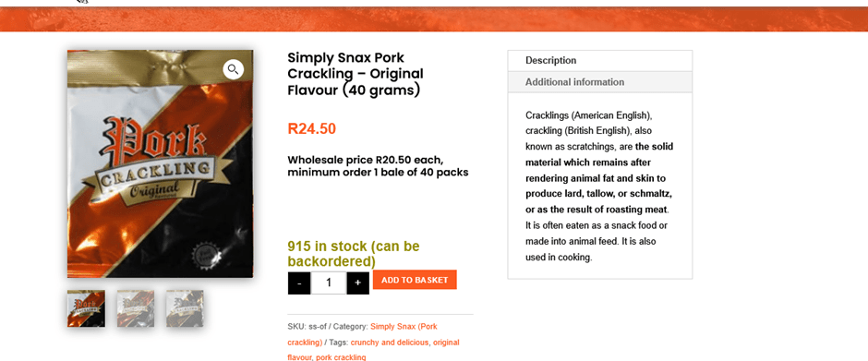Select the third faded product thumbnail
The height and width of the screenshot is (361, 868).
185,308
